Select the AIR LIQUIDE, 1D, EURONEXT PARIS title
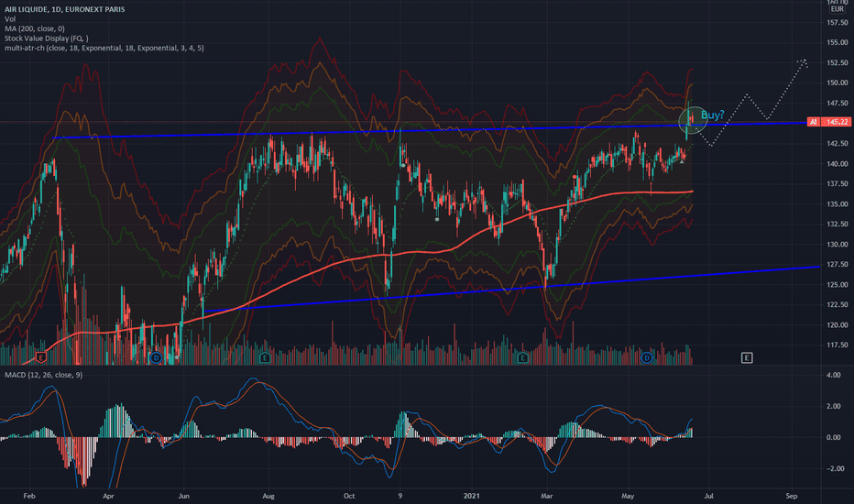Viewport: 854px width, 504px height. coord(65,9)
